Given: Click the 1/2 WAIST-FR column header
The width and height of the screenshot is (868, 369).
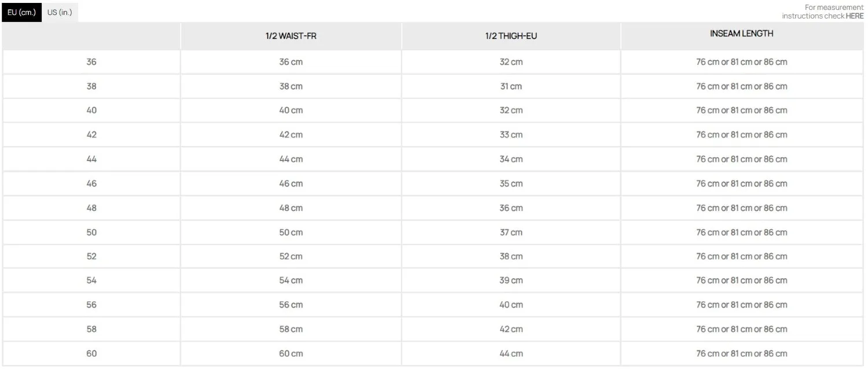Looking at the screenshot, I should tap(290, 36).
